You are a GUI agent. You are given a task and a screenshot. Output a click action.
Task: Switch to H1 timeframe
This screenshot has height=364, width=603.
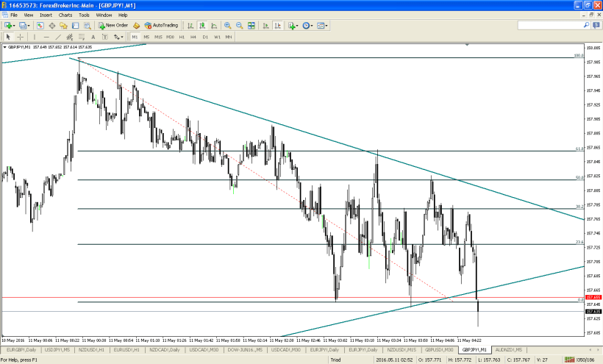tap(182, 37)
